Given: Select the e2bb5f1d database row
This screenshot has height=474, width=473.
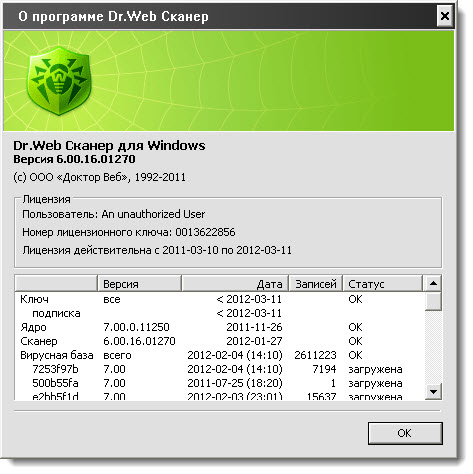Looking at the screenshot, I should [220, 396].
